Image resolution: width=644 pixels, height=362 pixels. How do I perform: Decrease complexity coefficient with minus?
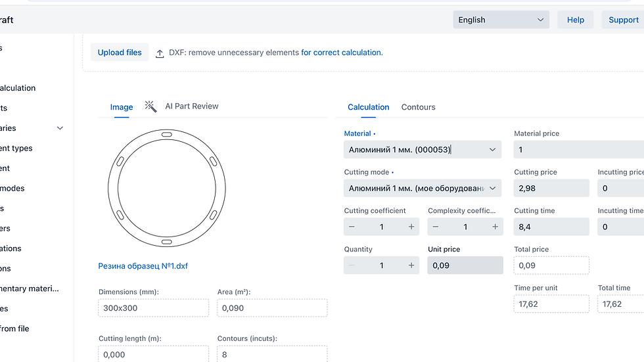[436, 227]
